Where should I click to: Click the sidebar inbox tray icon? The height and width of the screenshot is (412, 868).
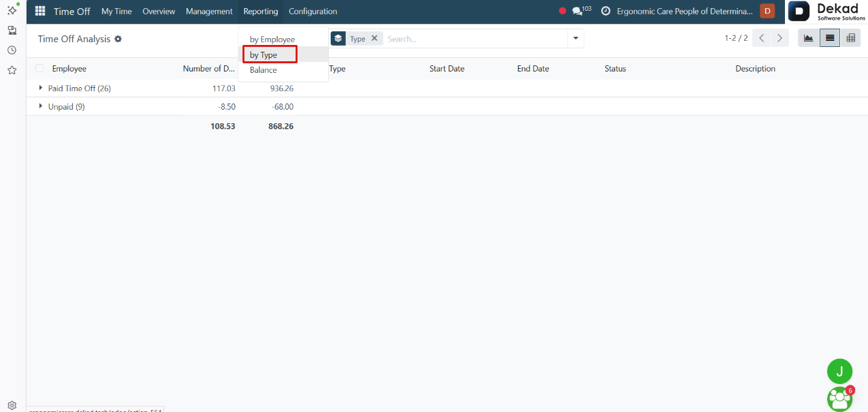12,30
